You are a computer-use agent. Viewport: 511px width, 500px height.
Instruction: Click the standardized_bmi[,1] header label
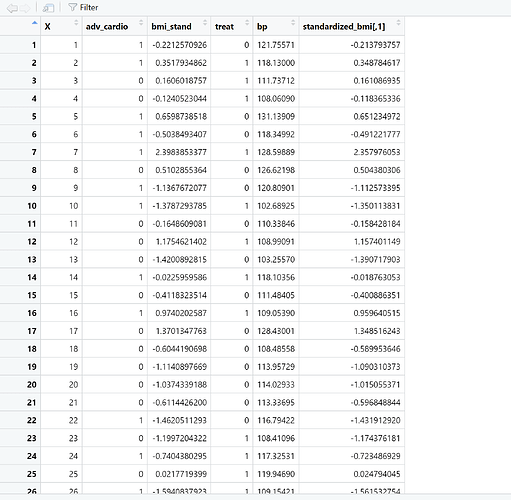pyautogui.click(x=344, y=27)
